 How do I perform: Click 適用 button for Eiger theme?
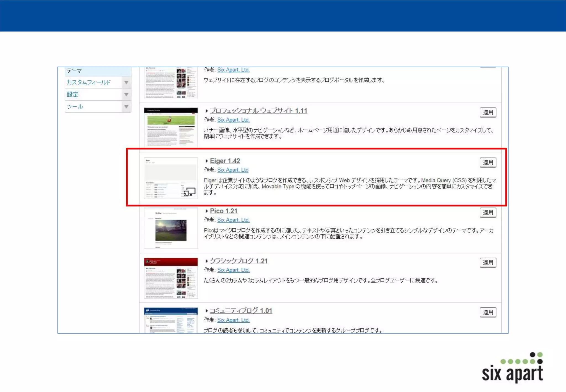point(488,163)
